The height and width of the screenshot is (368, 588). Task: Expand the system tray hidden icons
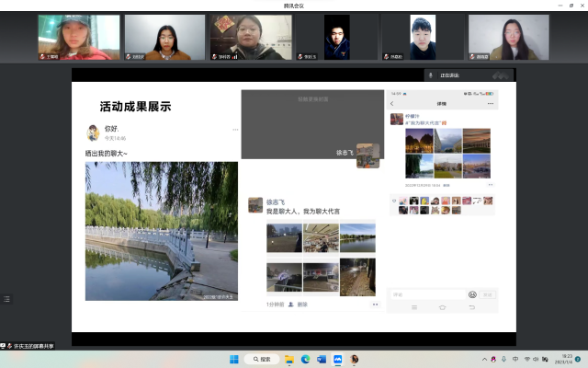pos(485,359)
